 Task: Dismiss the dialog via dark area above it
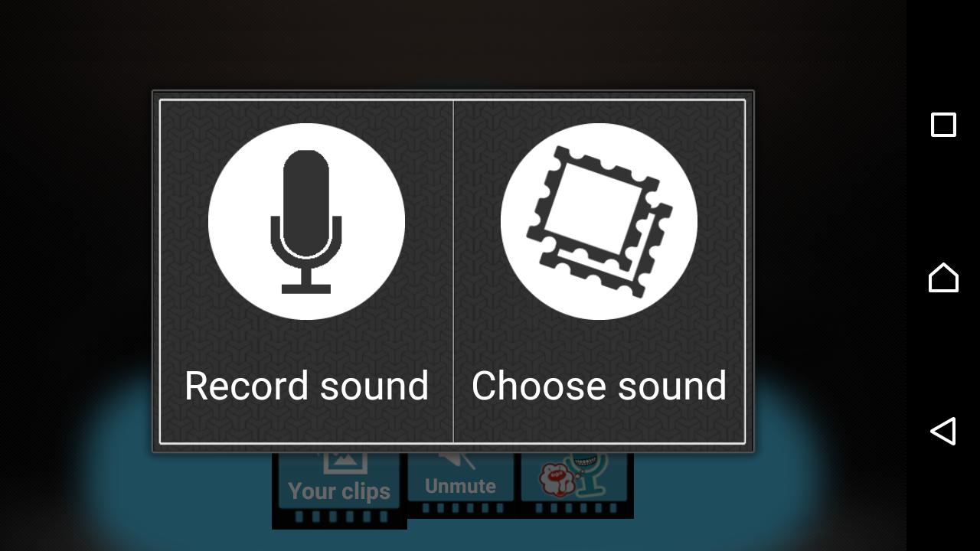click(453, 44)
